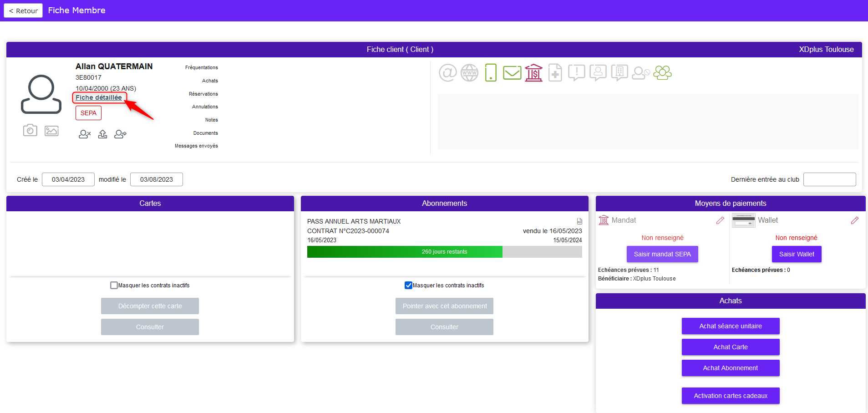This screenshot has width=868, height=413.
Task: Edit the Mandat with the pencil icon
Action: (720, 220)
